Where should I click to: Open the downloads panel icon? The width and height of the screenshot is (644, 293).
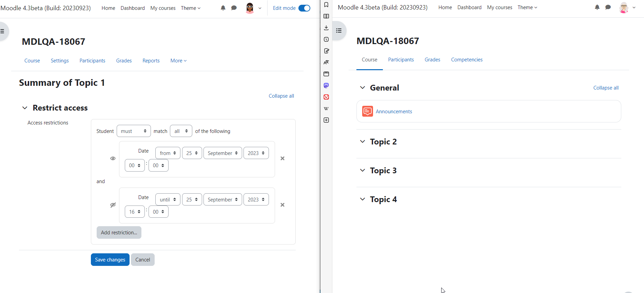point(326,28)
